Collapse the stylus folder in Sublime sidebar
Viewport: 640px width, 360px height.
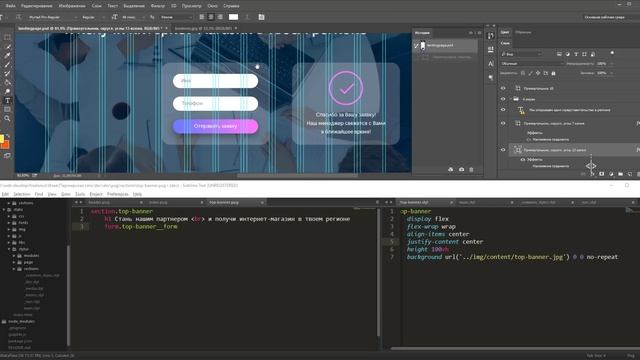click(9, 249)
